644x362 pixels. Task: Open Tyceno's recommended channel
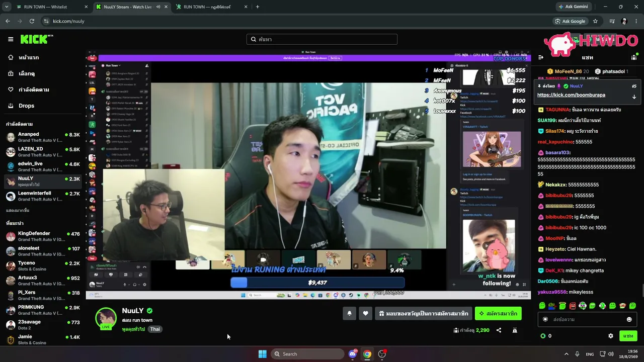click(43, 265)
